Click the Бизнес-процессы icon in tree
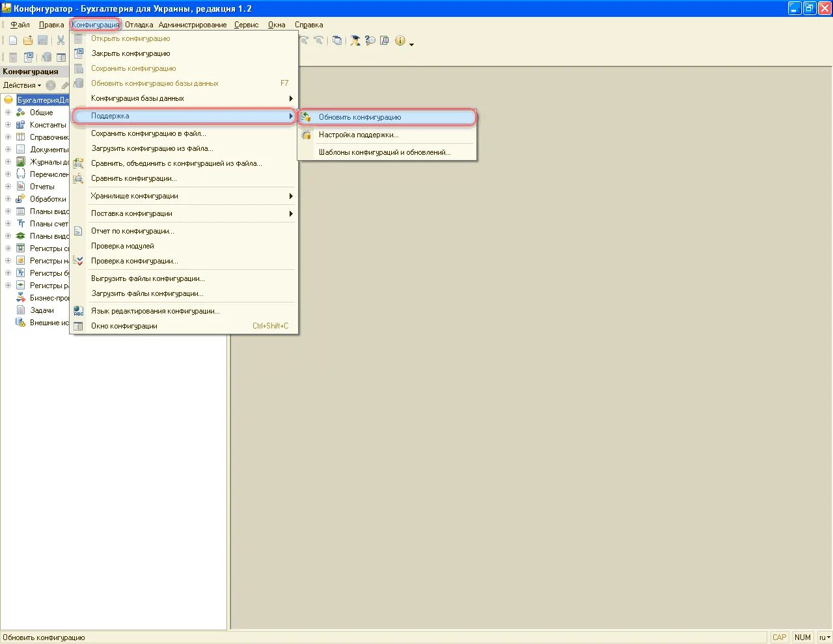833x644 pixels. [21, 298]
